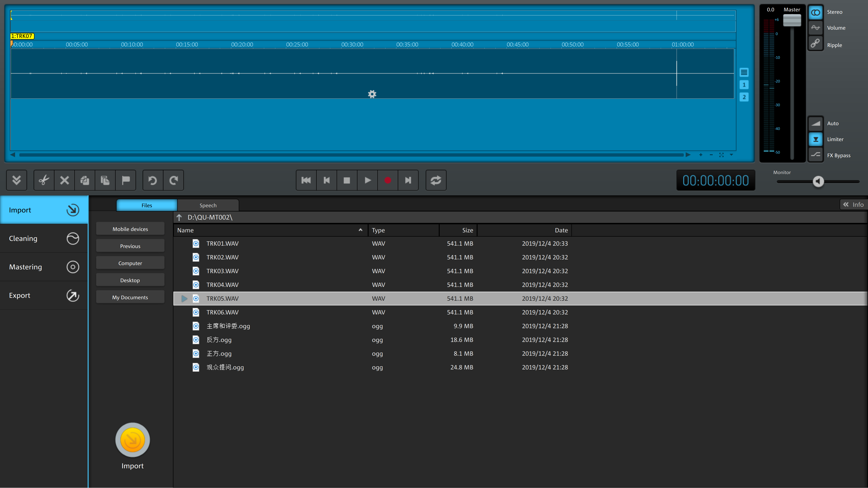Click skip to start transport button

click(x=306, y=180)
